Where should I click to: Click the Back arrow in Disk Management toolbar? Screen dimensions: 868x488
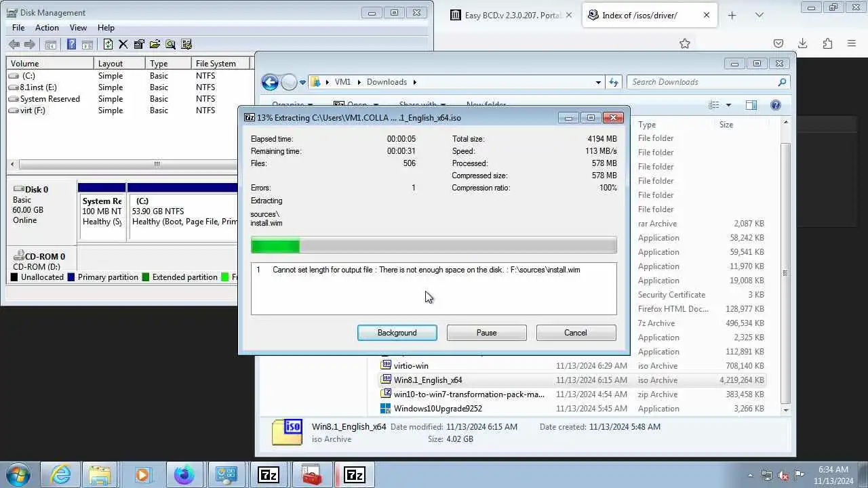pyautogui.click(x=14, y=45)
